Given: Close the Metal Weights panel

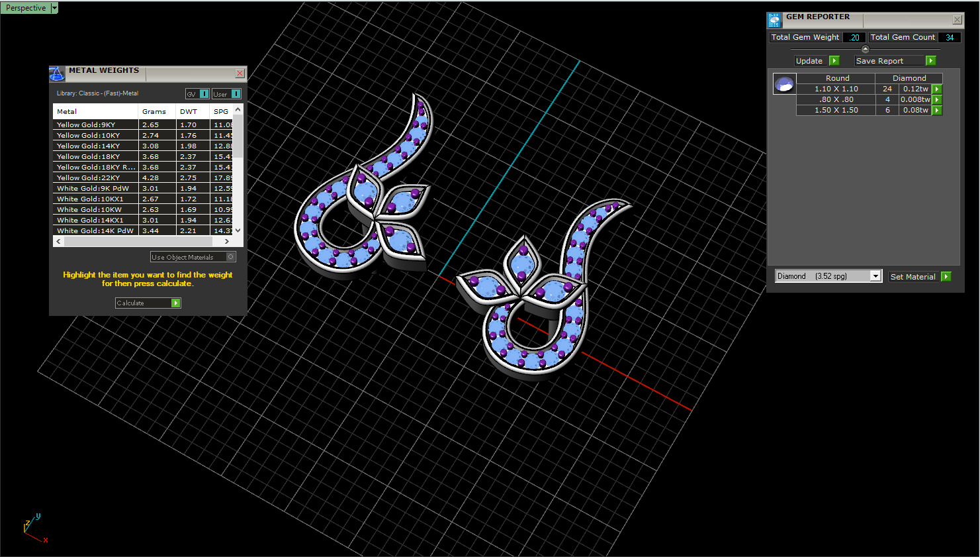Looking at the screenshot, I should coord(240,73).
